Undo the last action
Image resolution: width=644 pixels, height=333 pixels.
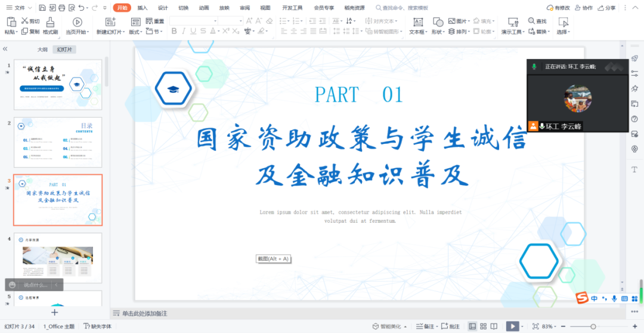[x=81, y=8]
